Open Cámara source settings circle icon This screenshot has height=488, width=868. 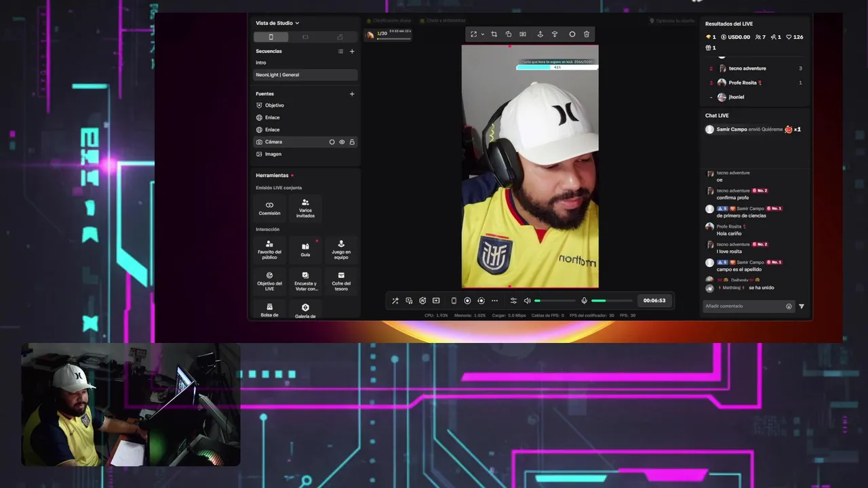332,142
